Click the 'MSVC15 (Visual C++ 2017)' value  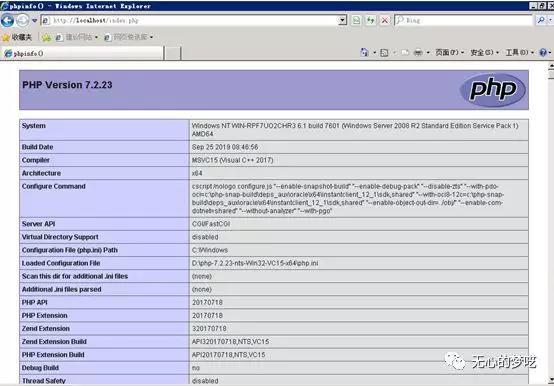(x=232, y=160)
